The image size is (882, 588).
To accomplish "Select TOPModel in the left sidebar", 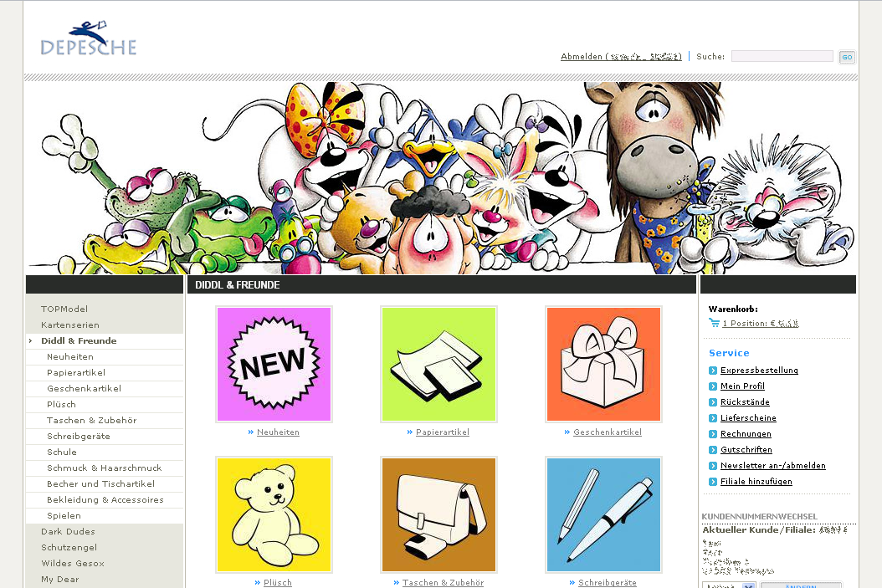I will (64, 309).
